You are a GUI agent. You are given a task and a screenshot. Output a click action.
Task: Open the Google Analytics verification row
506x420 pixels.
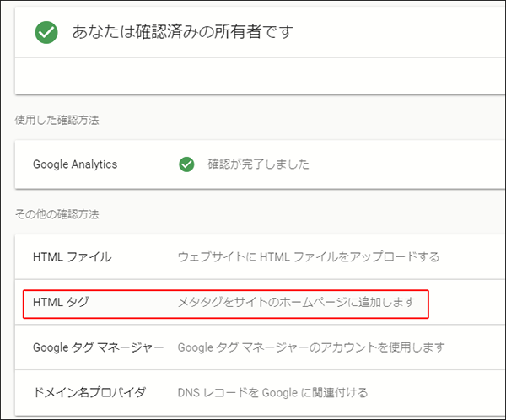pos(260,164)
